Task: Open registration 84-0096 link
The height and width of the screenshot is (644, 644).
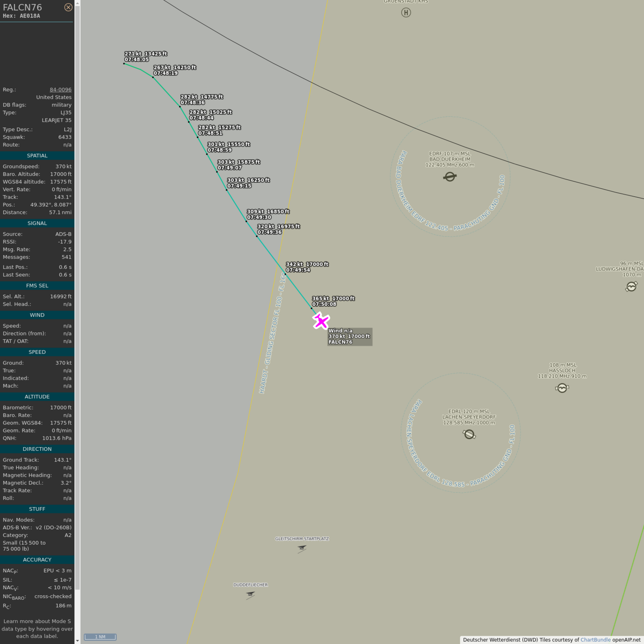Action: 60,89
